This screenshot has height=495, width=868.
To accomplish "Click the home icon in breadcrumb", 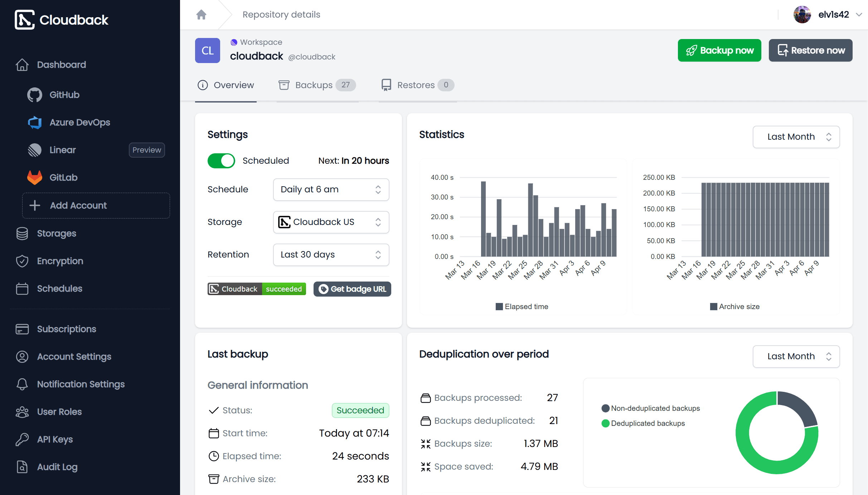I will pyautogui.click(x=202, y=15).
